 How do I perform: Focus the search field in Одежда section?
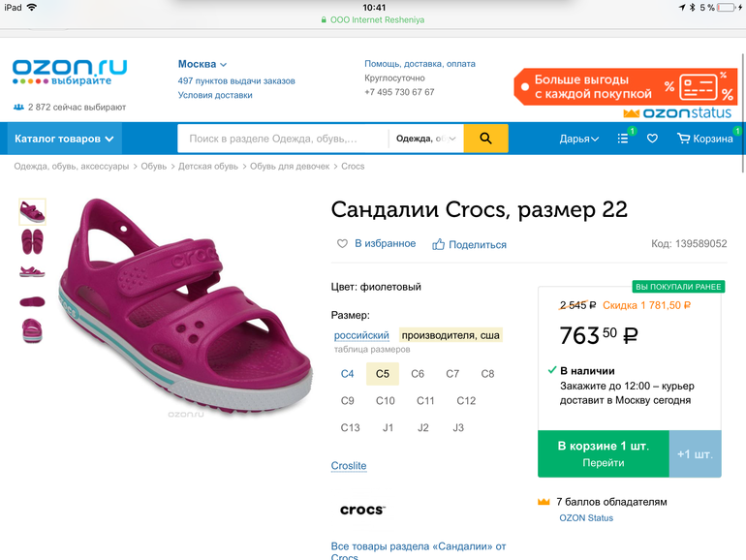[283, 139]
